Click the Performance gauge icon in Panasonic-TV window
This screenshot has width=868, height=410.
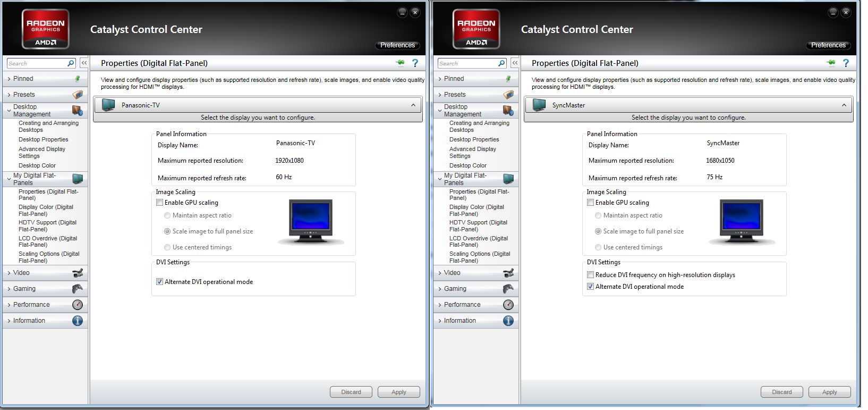pos(78,305)
